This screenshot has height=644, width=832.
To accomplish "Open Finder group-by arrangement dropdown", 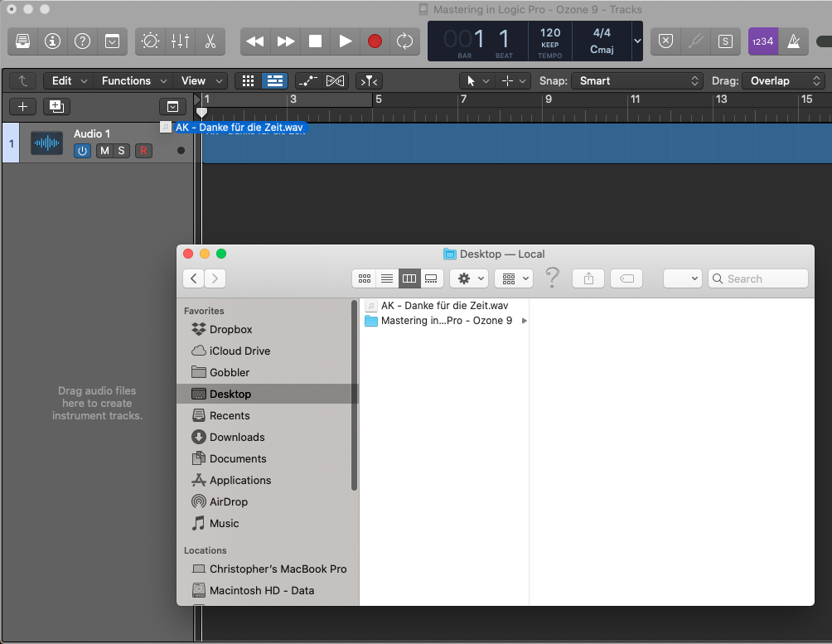I will click(x=514, y=278).
